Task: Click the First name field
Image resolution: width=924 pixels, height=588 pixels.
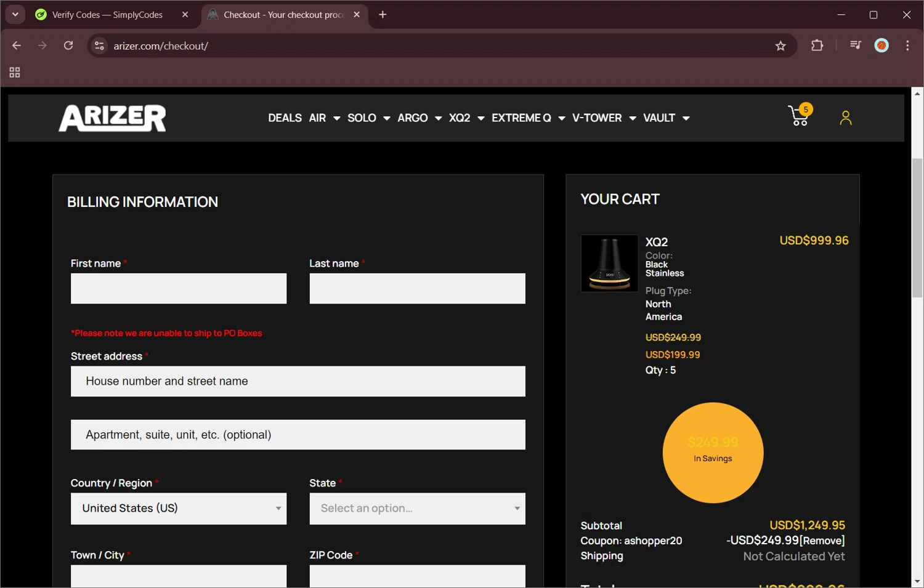Action: pyautogui.click(x=179, y=289)
